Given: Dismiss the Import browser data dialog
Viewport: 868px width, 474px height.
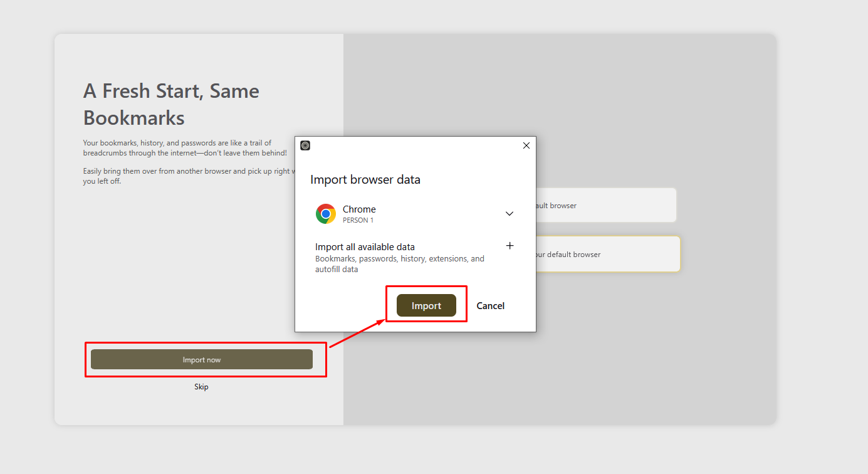Looking at the screenshot, I should point(526,145).
